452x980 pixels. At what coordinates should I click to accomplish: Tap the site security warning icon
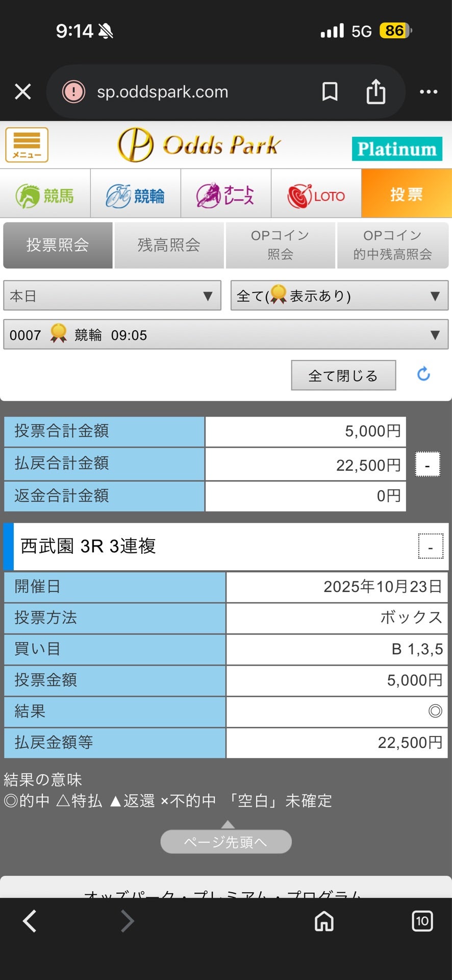pyautogui.click(x=73, y=92)
